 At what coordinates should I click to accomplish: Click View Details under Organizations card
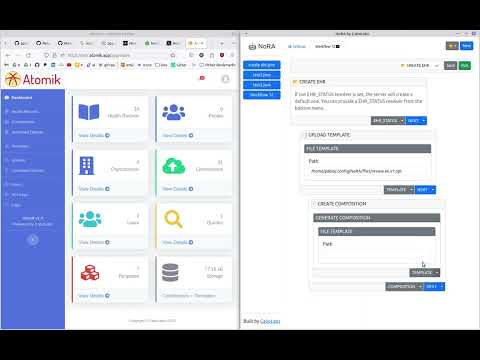coord(94,189)
